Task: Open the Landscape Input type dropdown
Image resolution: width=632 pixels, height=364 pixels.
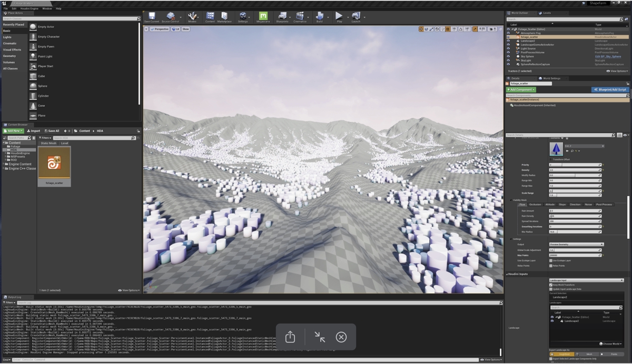Action: tap(586, 280)
